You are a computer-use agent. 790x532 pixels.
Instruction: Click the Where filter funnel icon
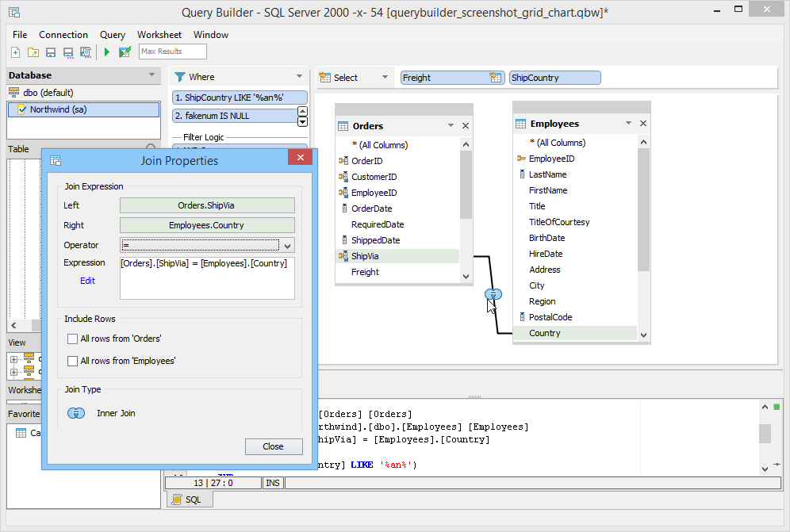point(180,77)
